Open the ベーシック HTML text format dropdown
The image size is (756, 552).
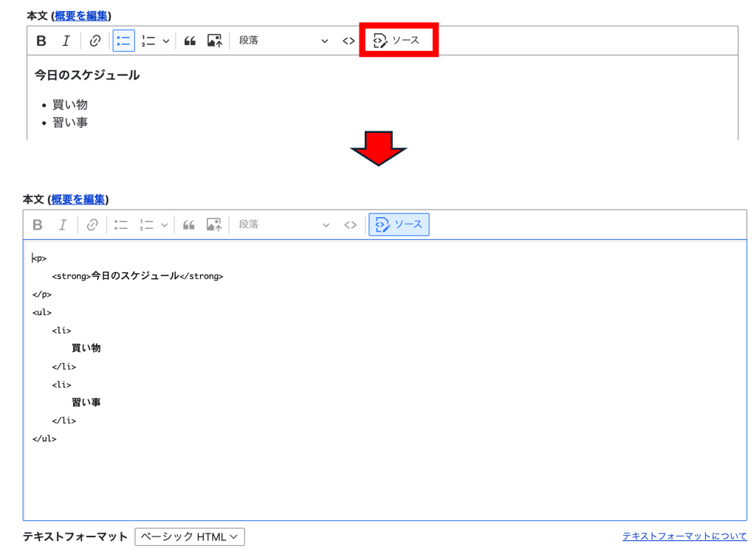click(189, 537)
